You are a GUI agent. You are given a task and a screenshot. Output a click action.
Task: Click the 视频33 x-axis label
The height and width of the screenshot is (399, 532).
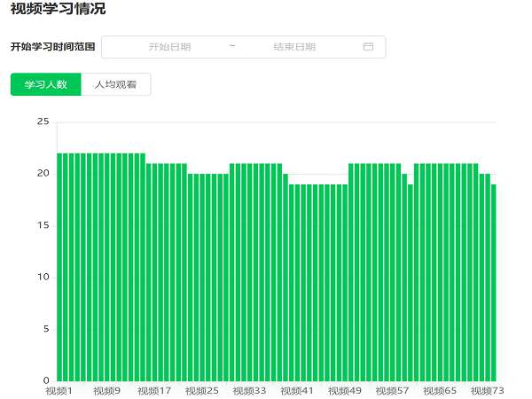point(249,391)
